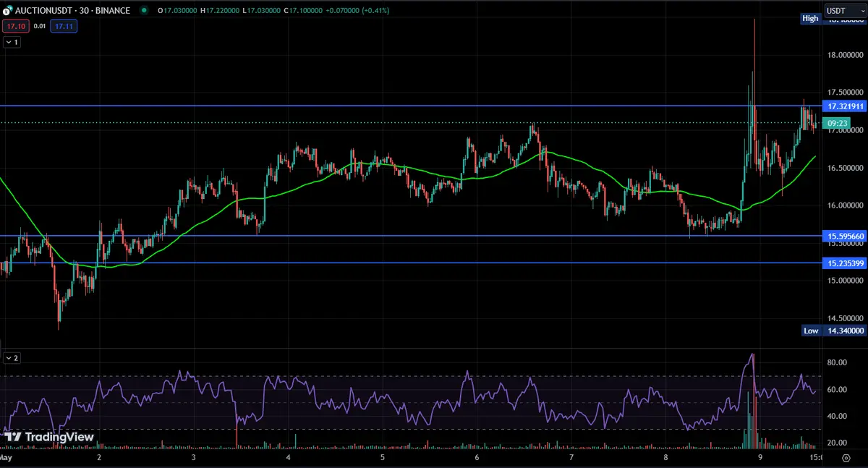Screen dimensions: 868x468
Task: Click the date 7 on time axis
Action: 571,458
